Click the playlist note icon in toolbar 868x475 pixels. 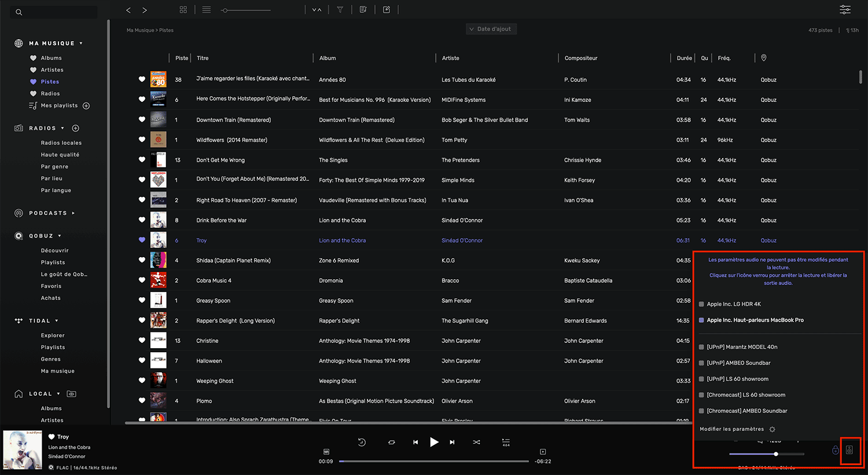(x=363, y=10)
